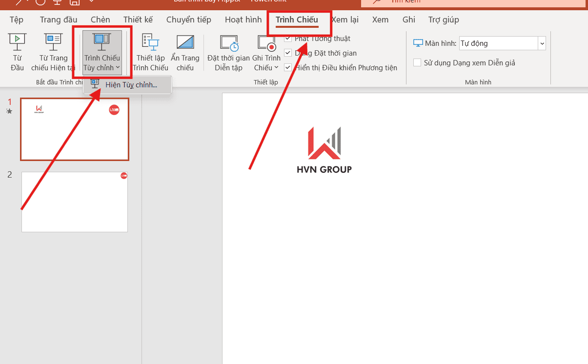Switch to the Chèn tab

pos(100,20)
